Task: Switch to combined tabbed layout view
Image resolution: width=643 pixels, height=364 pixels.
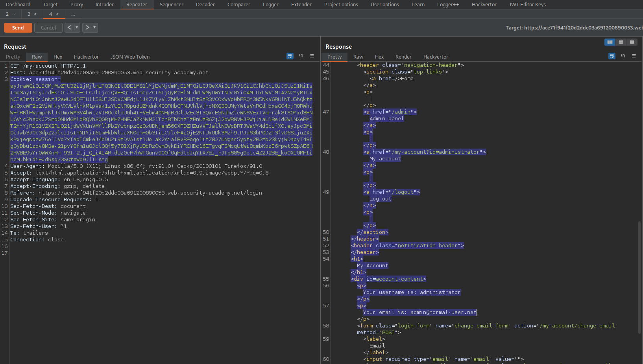Action: coord(632,42)
